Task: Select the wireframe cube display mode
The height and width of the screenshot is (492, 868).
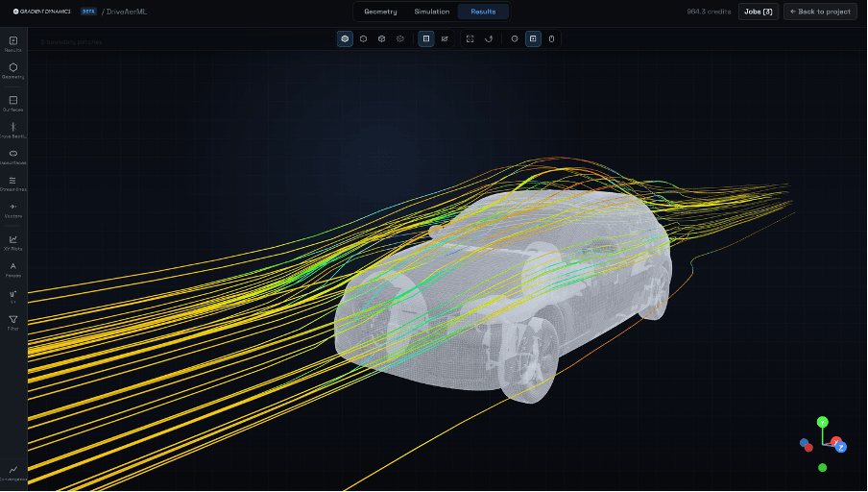Action: pos(381,38)
